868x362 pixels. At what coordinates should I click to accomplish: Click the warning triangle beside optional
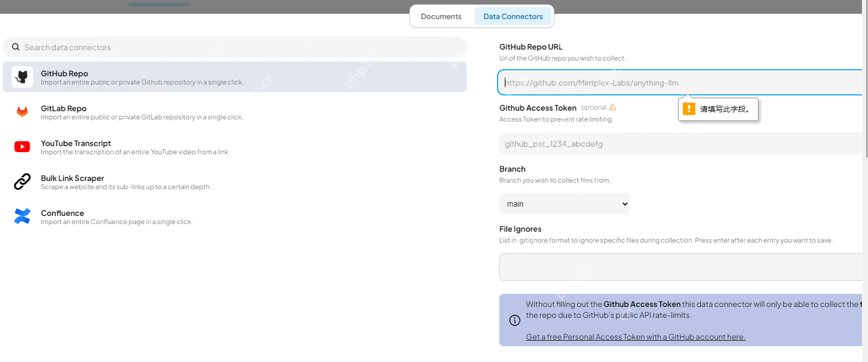click(613, 107)
